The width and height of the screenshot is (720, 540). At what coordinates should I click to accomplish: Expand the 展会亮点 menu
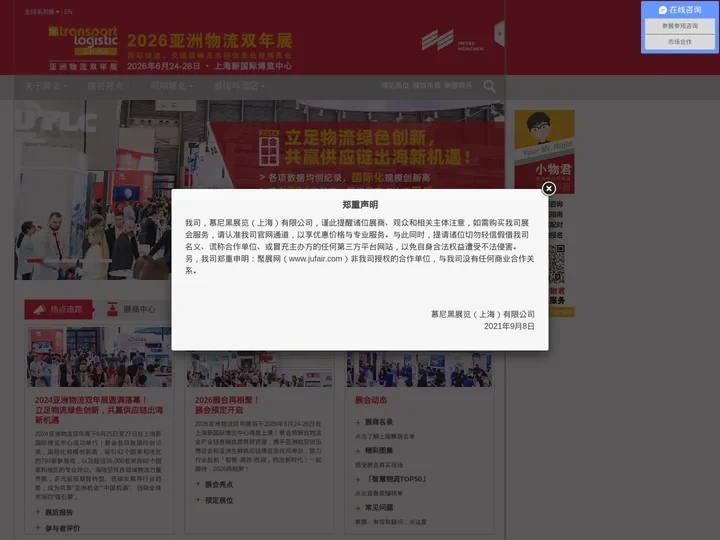click(x=109, y=86)
